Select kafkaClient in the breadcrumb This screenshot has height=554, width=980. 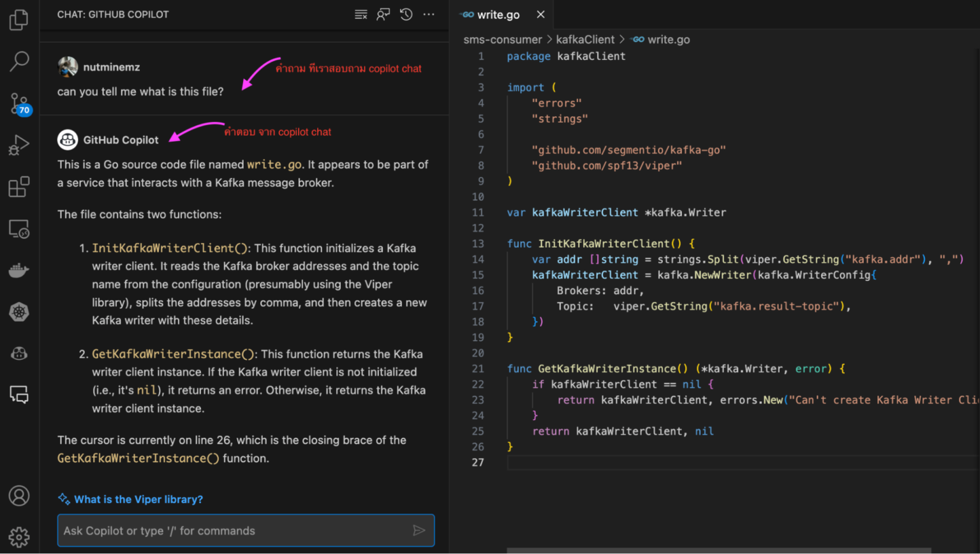(585, 40)
